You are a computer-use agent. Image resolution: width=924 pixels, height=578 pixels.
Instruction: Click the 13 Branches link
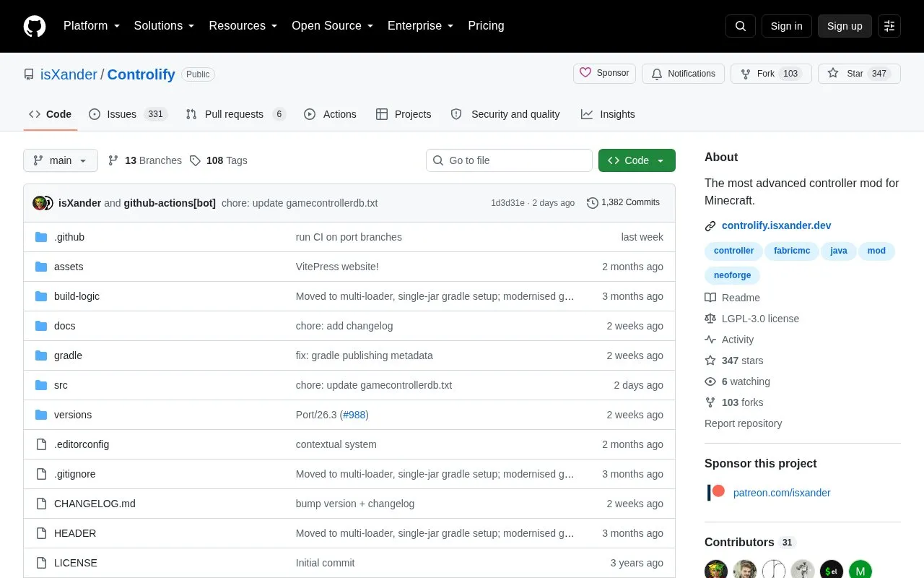(x=145, y=160)
